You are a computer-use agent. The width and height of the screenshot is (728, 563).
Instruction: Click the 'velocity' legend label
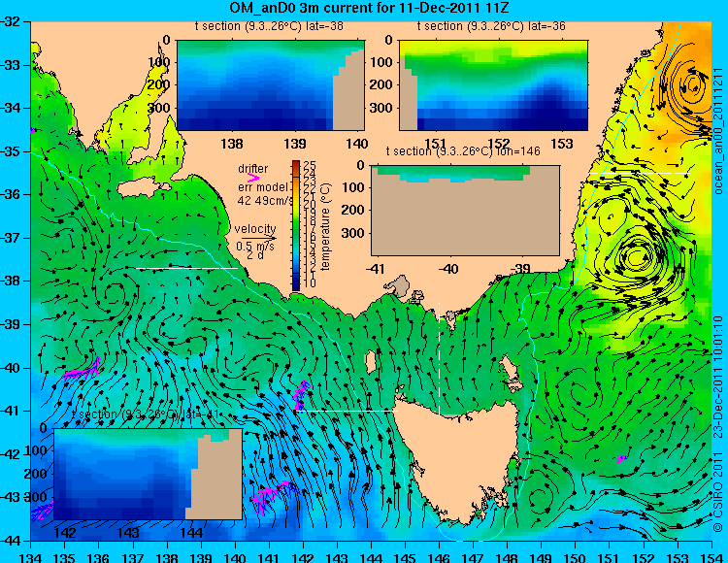(255, 229)
